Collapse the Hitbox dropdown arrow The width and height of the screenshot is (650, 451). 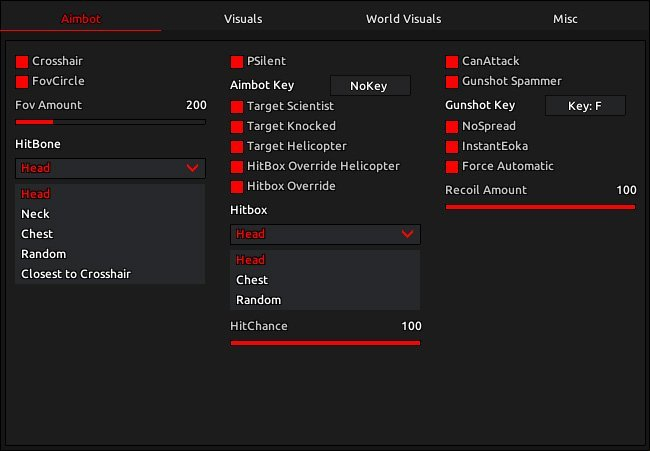[407, 234]
